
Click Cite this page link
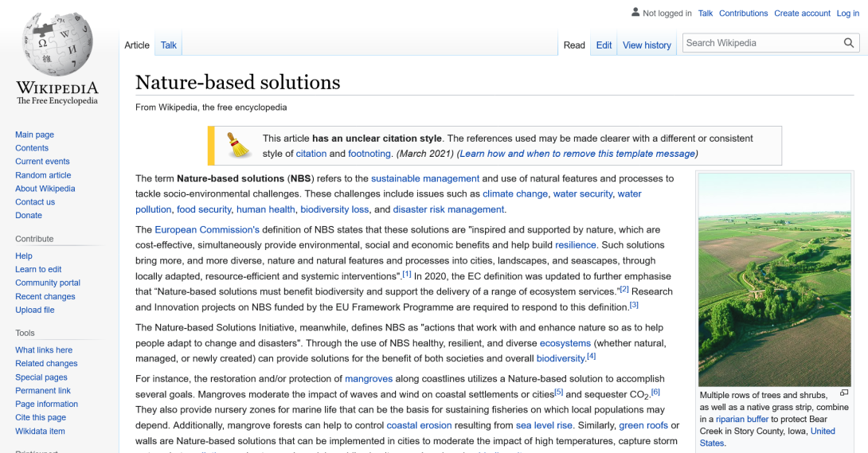tap(41, 418)
